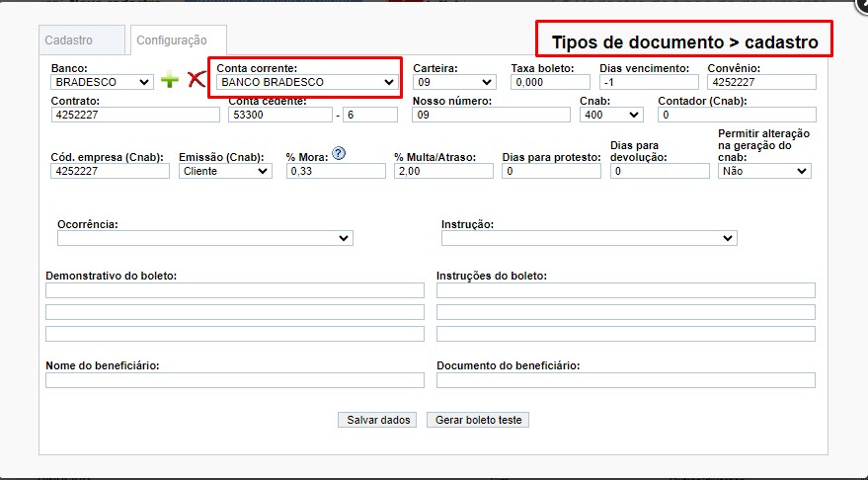
Task: Focus the Dias vencimento field
Action: coord(649,82)
